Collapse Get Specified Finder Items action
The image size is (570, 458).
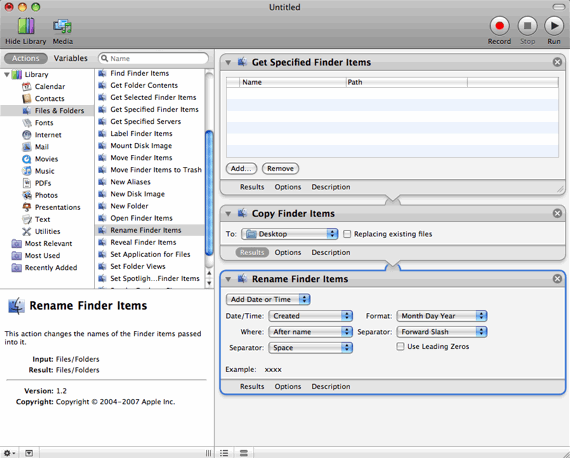pyautogui.click(x=228, y=63)
